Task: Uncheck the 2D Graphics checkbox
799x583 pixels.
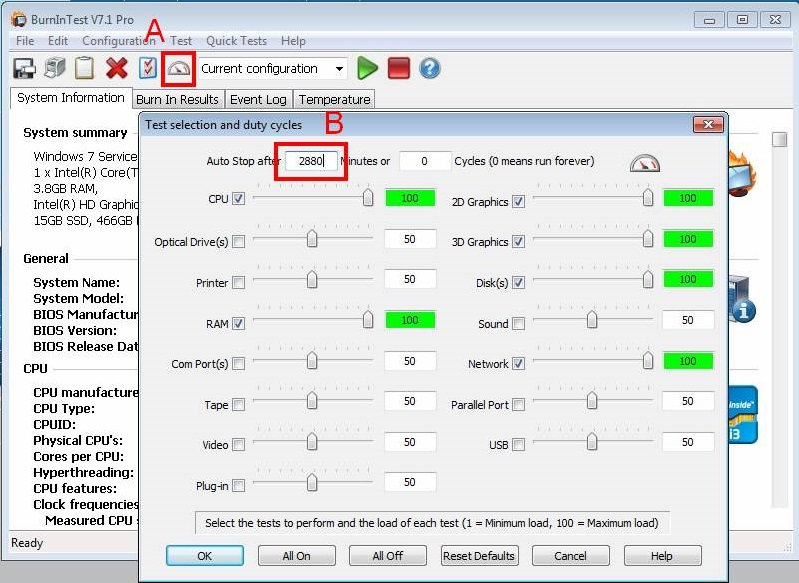Action: [518, 201]
